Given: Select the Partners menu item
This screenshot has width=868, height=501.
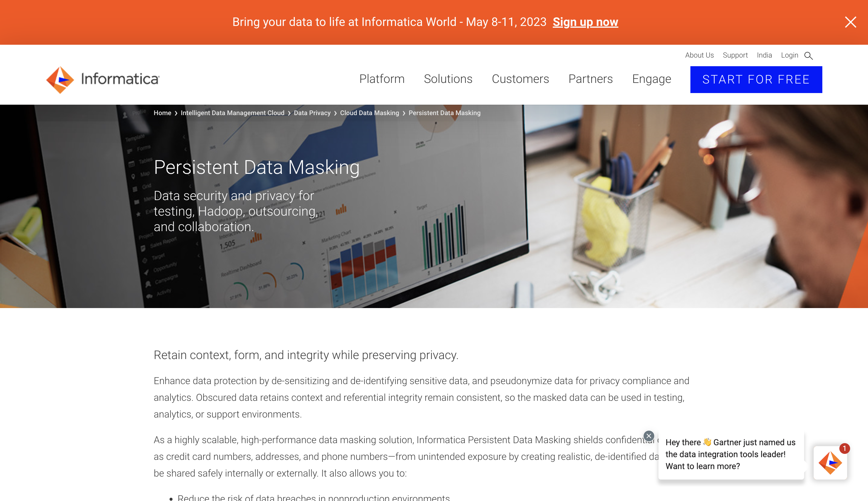Looking at the screenshot, I should tap(590, 79).
